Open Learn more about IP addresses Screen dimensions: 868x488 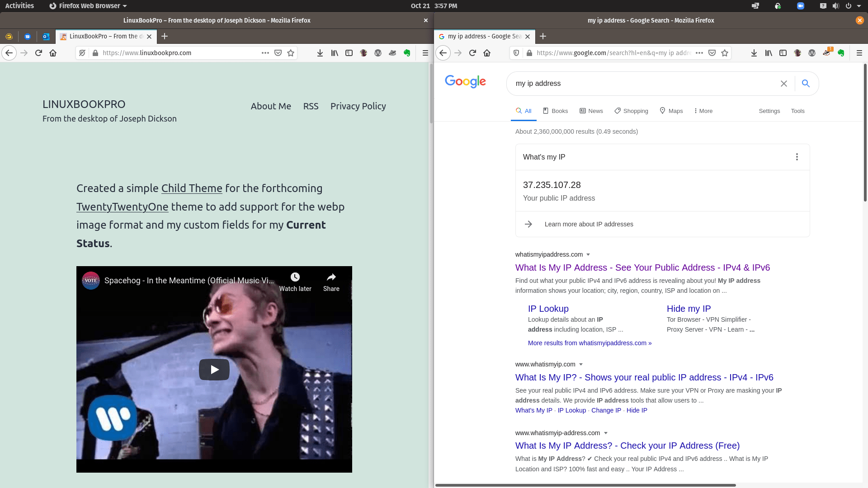click(589, 224)
